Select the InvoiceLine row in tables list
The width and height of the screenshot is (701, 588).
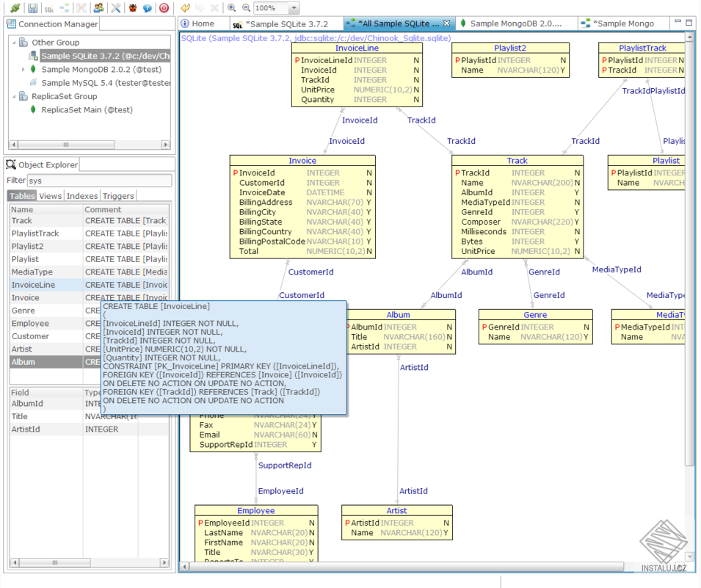[90, 285]
